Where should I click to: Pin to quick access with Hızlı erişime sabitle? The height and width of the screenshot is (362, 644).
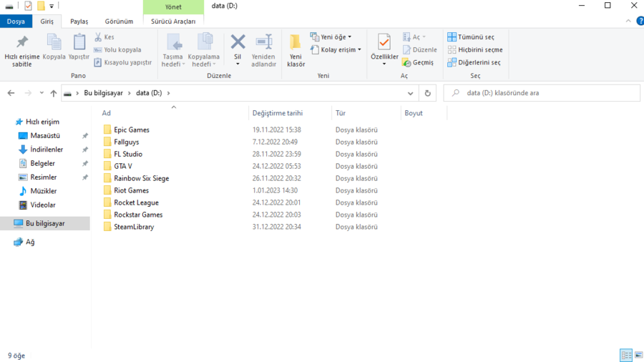(21, 50)
